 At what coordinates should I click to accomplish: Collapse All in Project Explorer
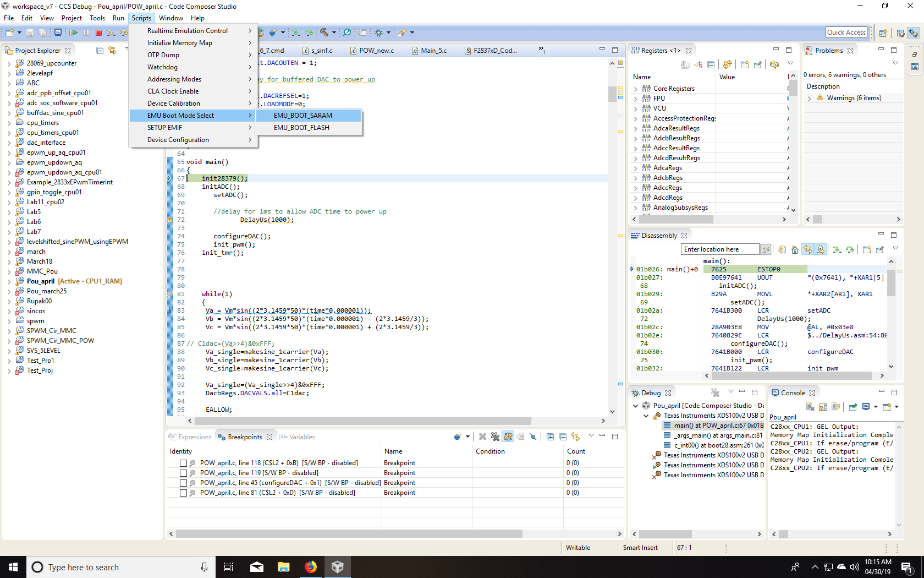[x=100, y=50]
